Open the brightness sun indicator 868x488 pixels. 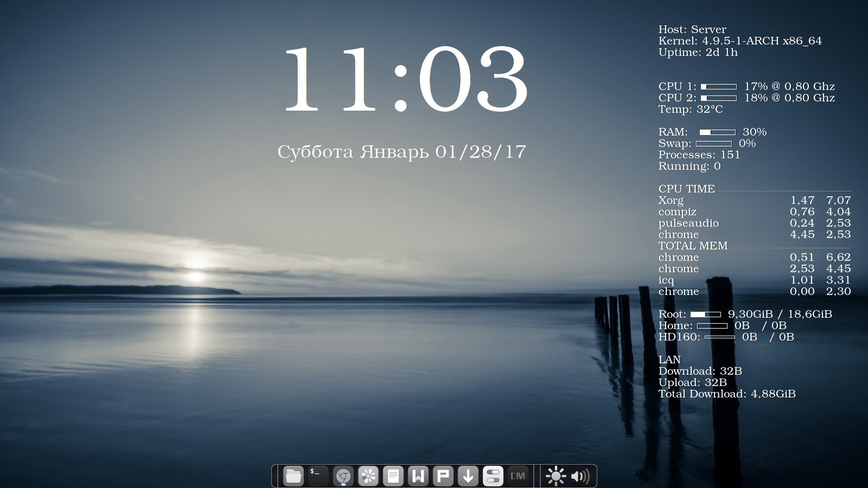click(556, 476)
